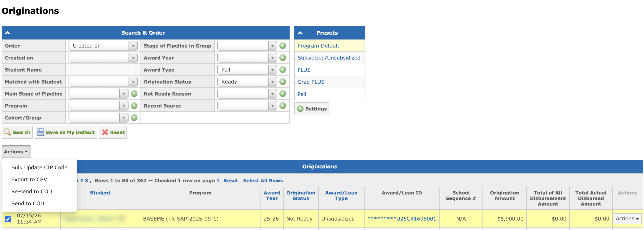
Task: Apply the PLUS preset
Action: (x=304, y=70)
